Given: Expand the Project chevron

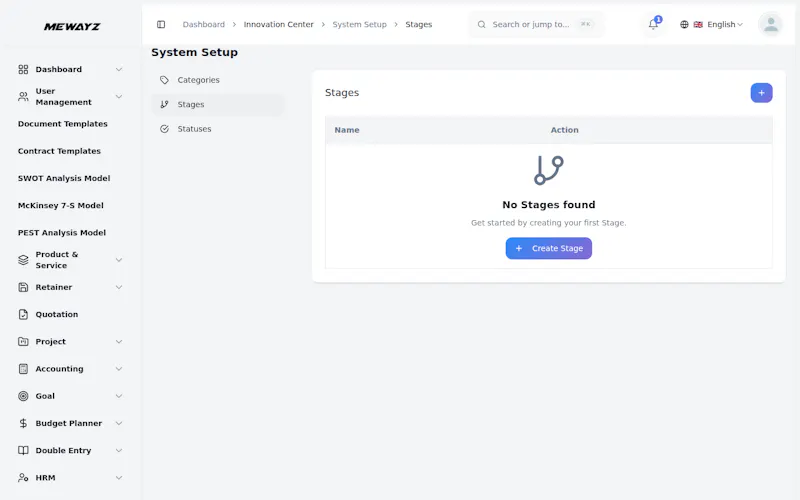Looking at the screenshot, I should pyautogui.click(x=119, y=341).
